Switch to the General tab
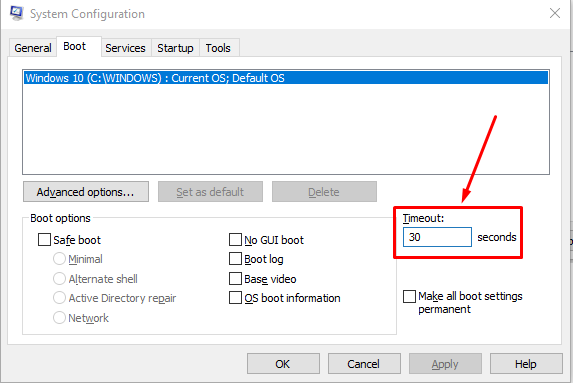Viewport: 573px width, 383px height. (x=33, y=48)
